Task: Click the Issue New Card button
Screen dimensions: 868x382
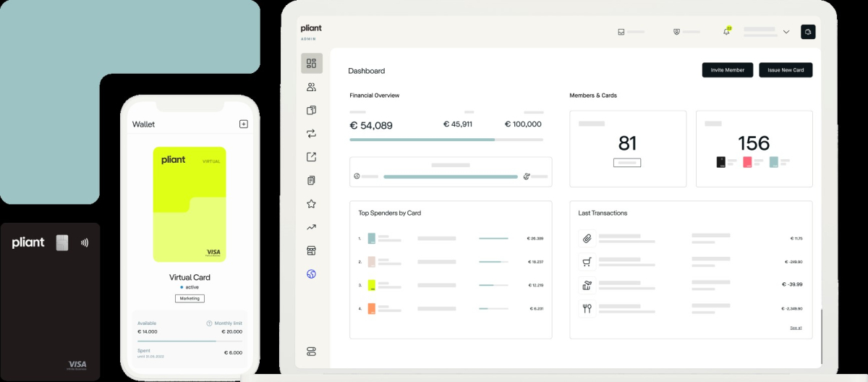Action: (x=786, y=70)
